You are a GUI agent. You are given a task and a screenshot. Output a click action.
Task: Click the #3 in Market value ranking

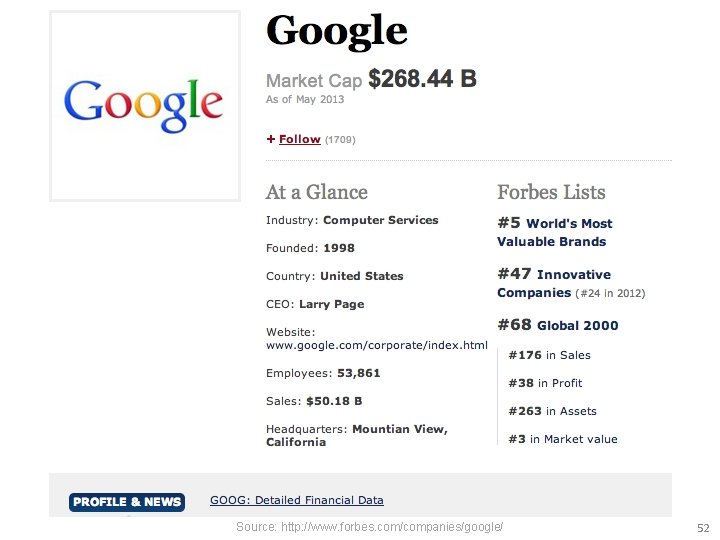tap(562, 439)
